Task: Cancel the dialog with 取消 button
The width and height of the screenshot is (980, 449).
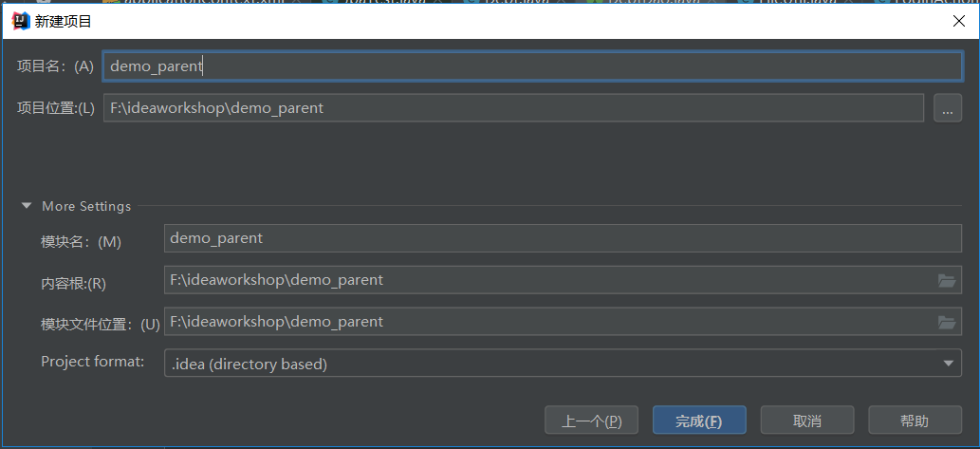Action: click(x=807, y=421)
